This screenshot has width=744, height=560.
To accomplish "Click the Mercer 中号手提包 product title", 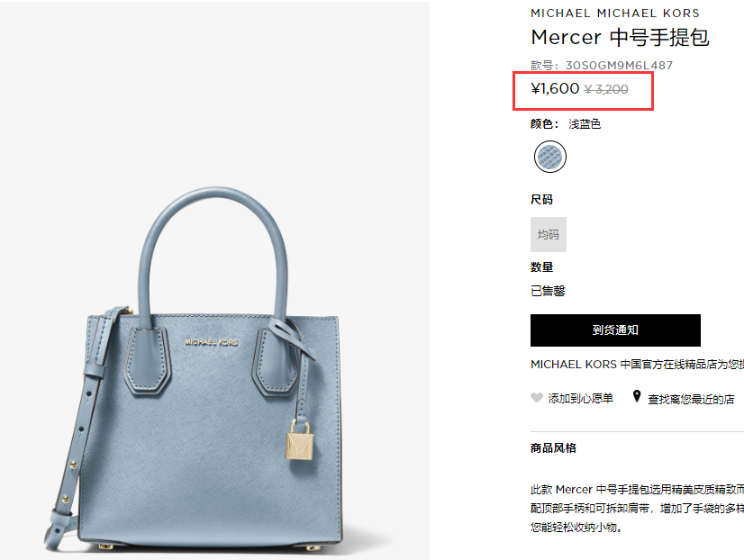I will pyautogui.click(x=620, y=38).
